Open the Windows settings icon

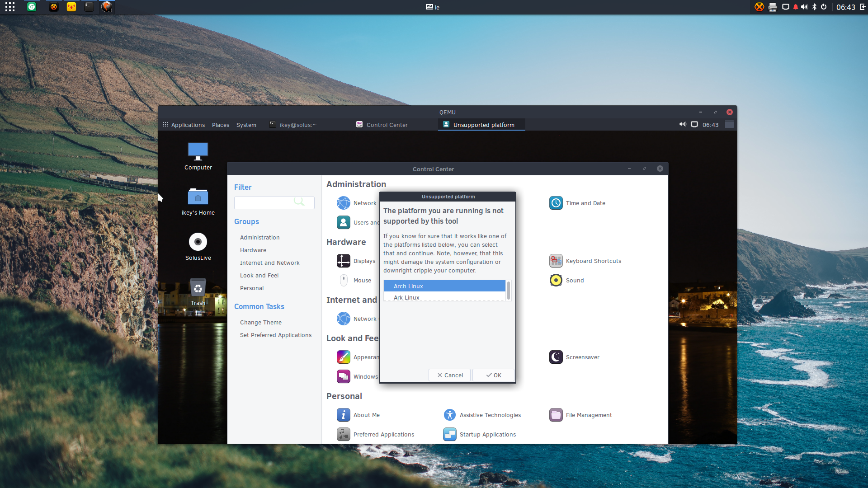[x=344, y=376]
